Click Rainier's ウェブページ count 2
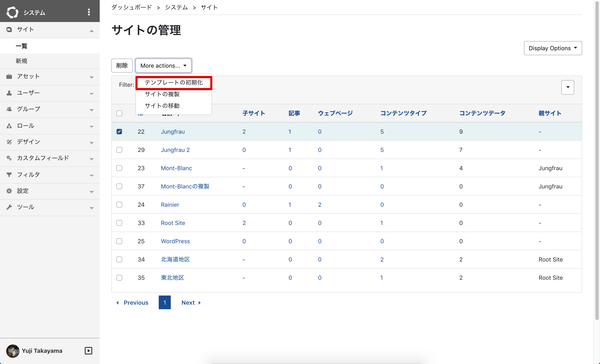600x364 pixels. point(320,205)
